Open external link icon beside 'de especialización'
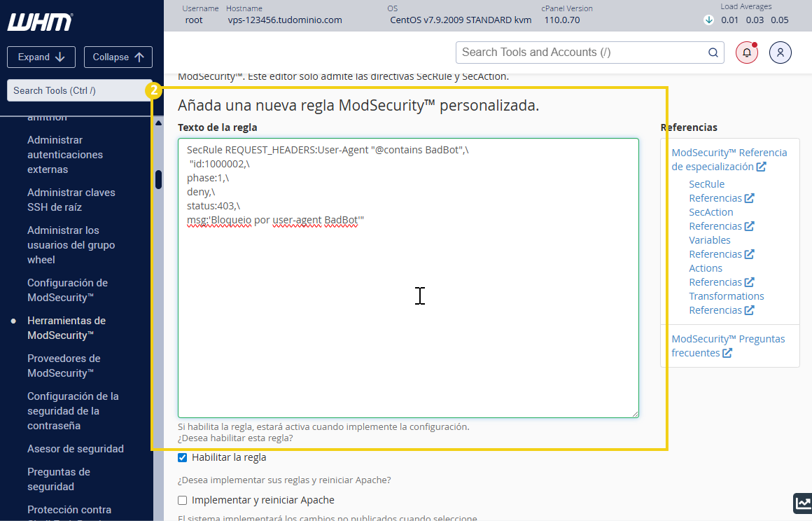The image size is (812, 521). [x=762, y=167]
